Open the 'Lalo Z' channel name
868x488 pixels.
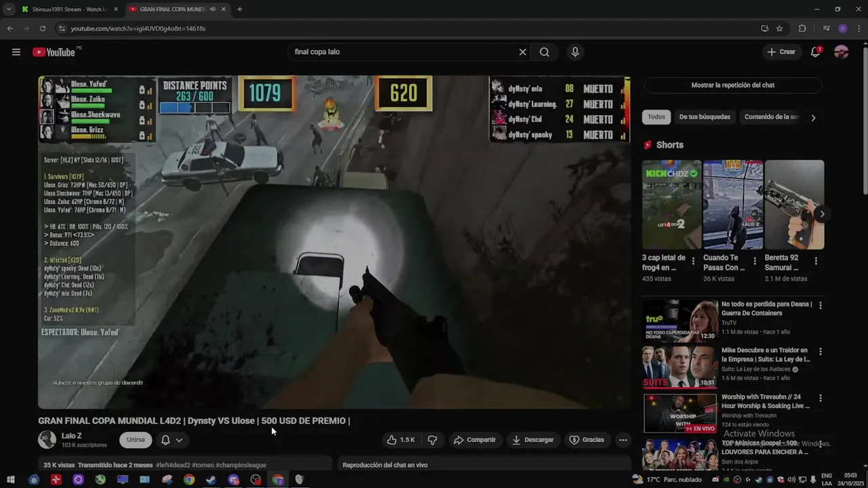pos(72,436)
